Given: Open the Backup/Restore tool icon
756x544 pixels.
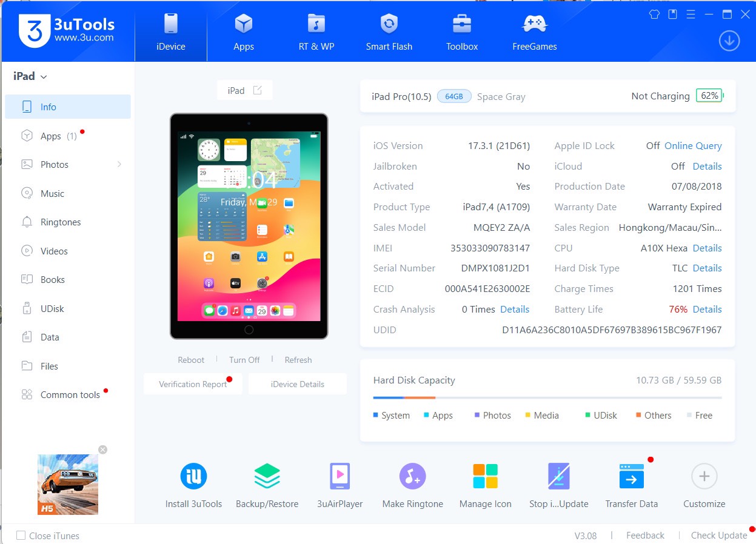Looking at the screenshot, I should [267, 477].
